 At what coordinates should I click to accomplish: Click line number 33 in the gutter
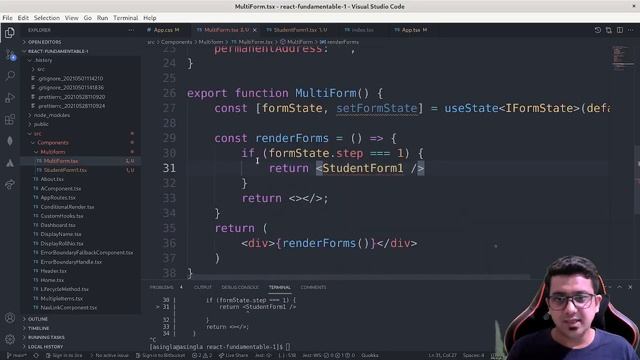click(169, 198)
